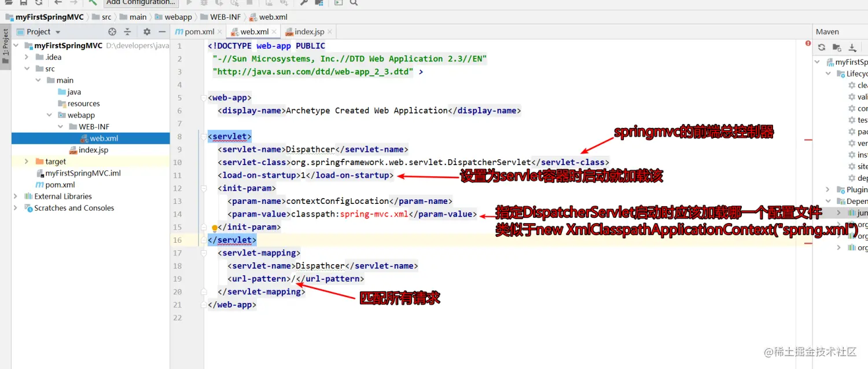Click the search everywhere magnifier icon
Viewport: 868px width, 369px height.
354,3
